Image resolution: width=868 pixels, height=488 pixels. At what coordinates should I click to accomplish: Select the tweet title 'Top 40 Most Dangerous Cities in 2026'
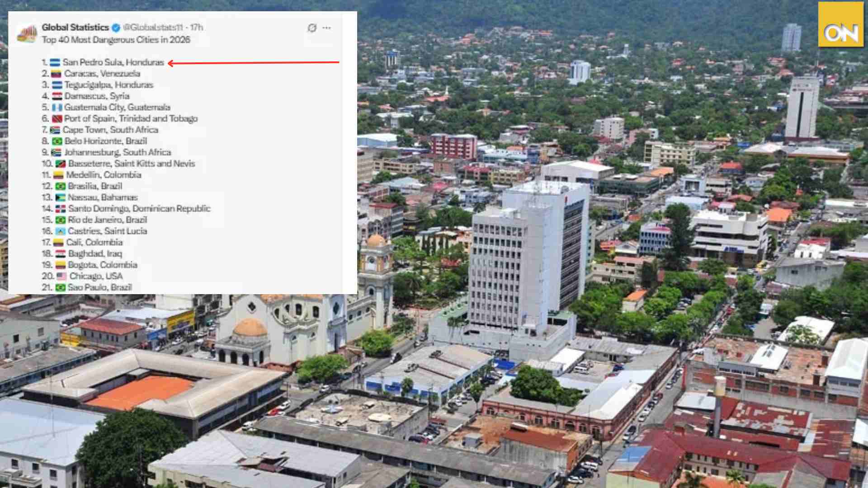pos(116,40)
